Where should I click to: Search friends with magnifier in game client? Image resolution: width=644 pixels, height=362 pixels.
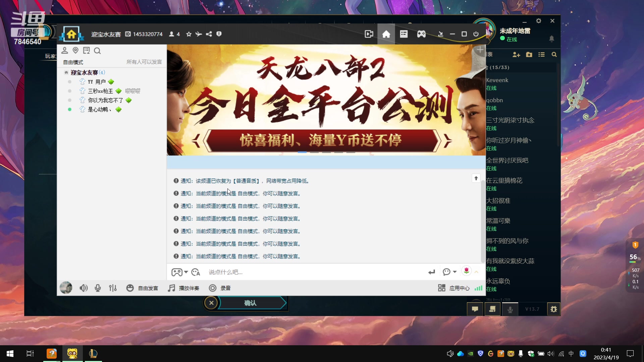554,55
